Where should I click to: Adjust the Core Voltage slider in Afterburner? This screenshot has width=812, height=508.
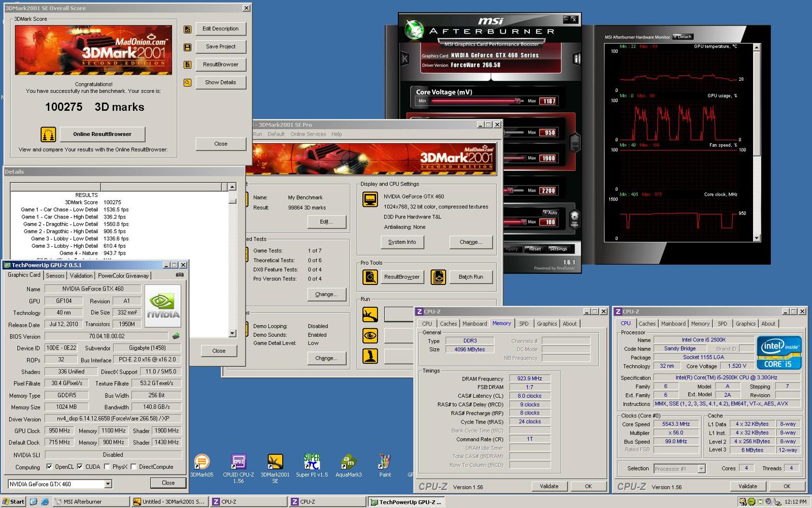[518, 101]
